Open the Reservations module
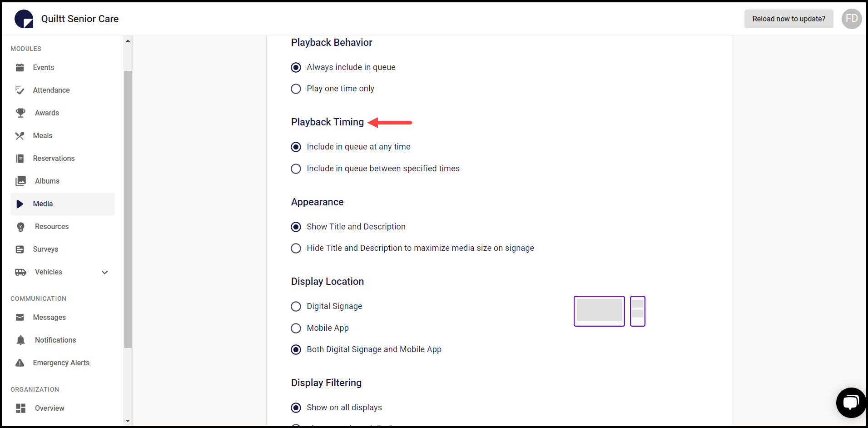The image size is (868, 428). click(x=54, y=159)
